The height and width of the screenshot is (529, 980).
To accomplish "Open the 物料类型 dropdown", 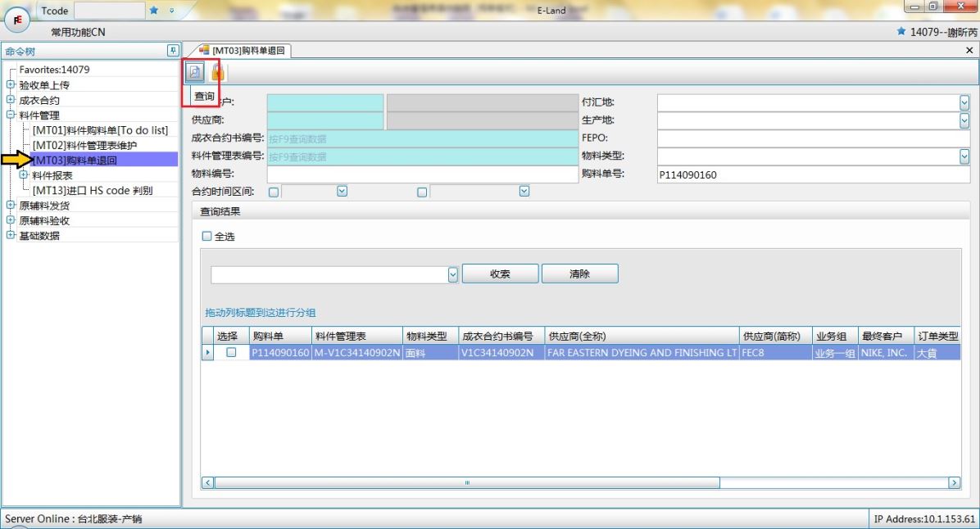I will coord(964,156).
